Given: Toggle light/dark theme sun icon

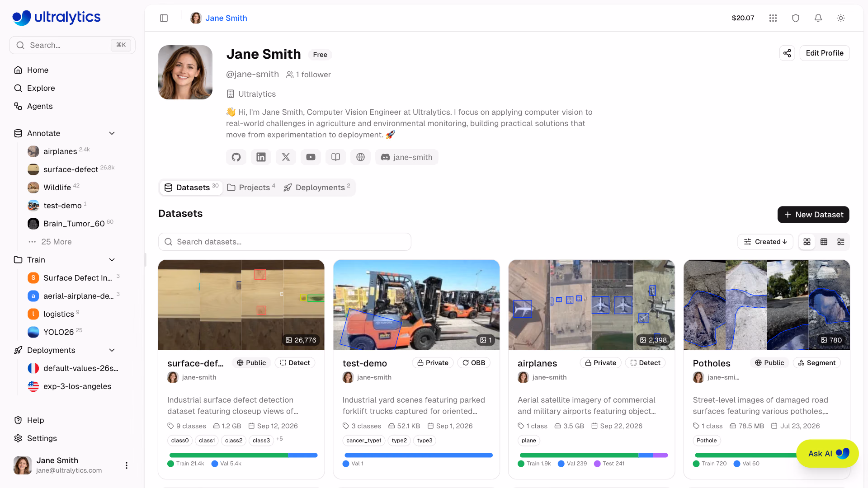Looking at the screenshot, I should coord(841,18).
